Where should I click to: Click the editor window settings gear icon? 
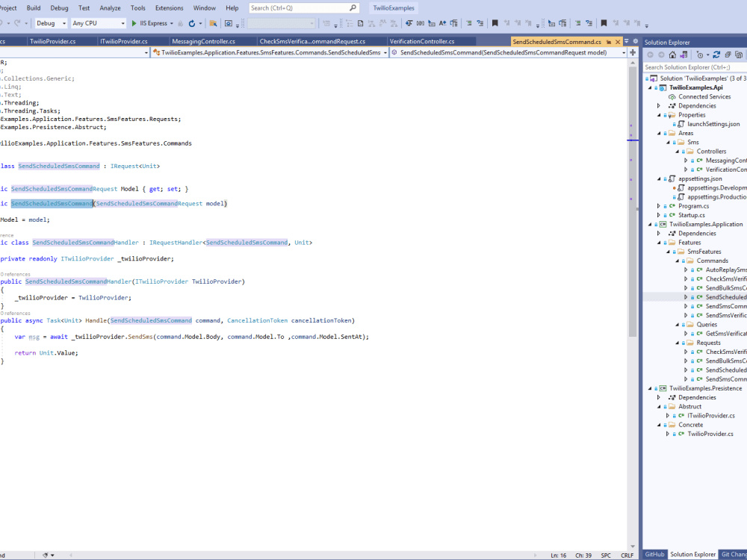pos(635,41)
